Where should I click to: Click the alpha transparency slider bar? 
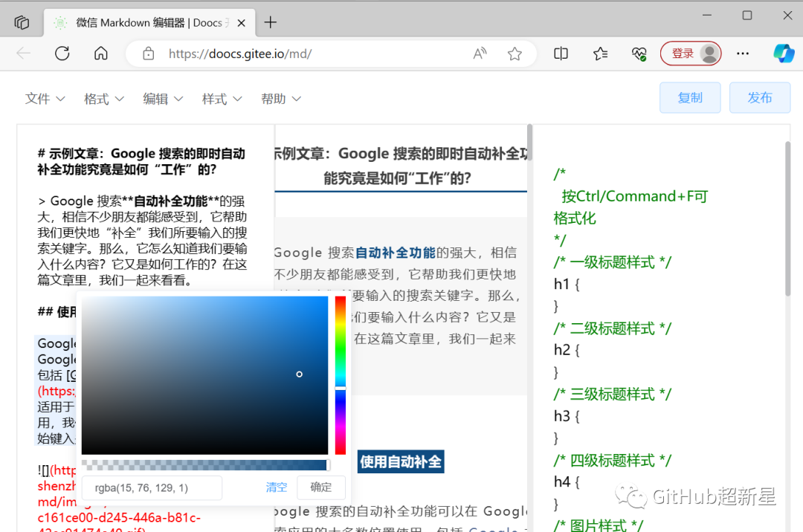(x=205, y=465)
